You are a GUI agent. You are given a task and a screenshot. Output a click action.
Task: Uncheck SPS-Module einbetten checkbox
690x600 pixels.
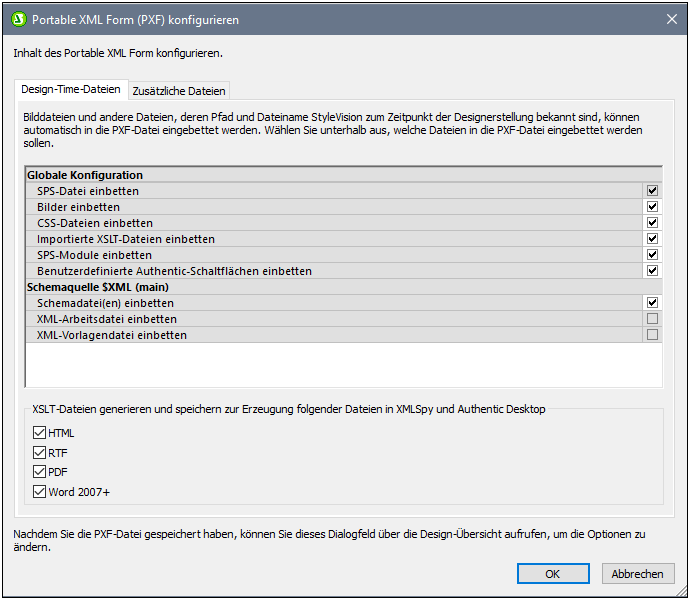[652, 255]
